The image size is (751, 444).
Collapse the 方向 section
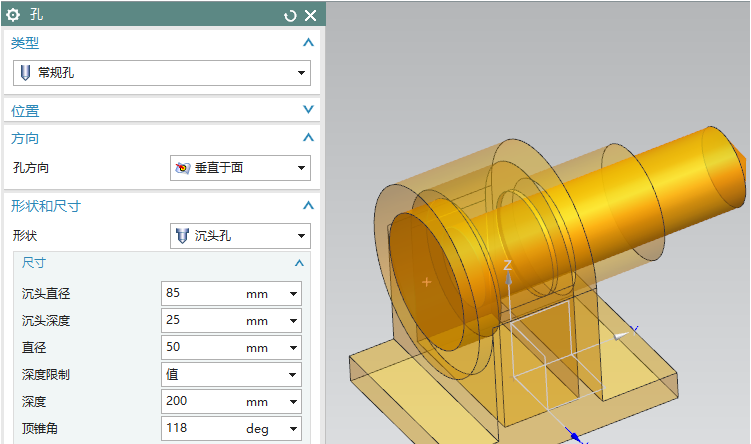308,138
